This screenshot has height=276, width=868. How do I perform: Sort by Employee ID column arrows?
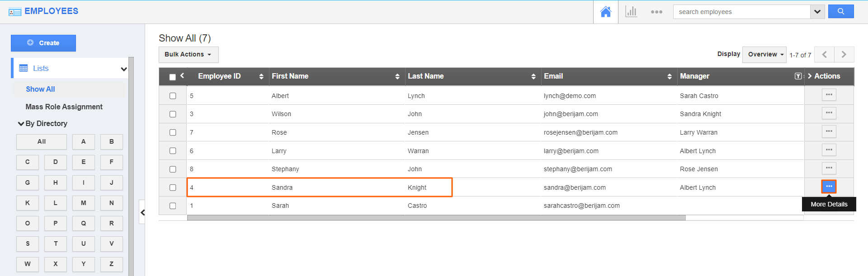tap(261, 76)
